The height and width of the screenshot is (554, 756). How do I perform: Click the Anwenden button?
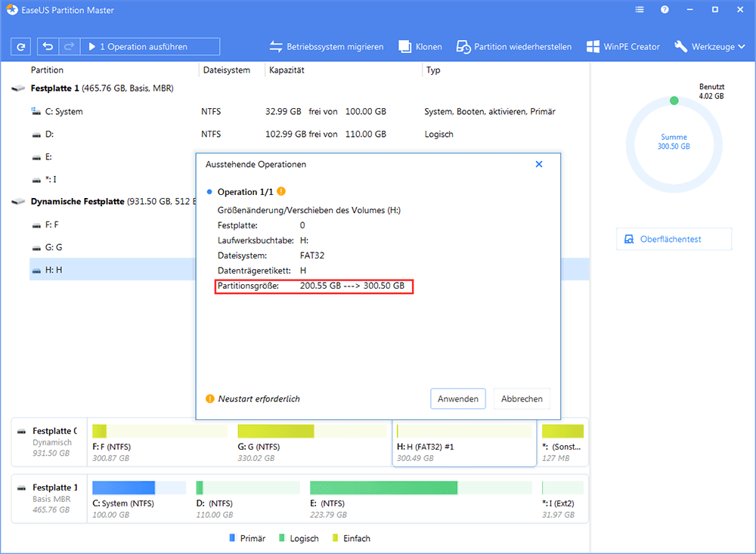click(458, 399)
